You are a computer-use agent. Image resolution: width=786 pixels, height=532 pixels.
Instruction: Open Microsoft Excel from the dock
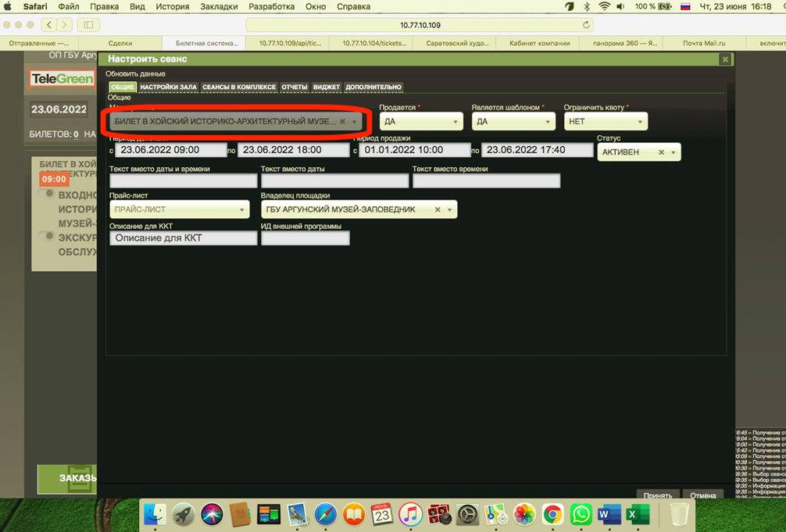[x=638, y=514]
